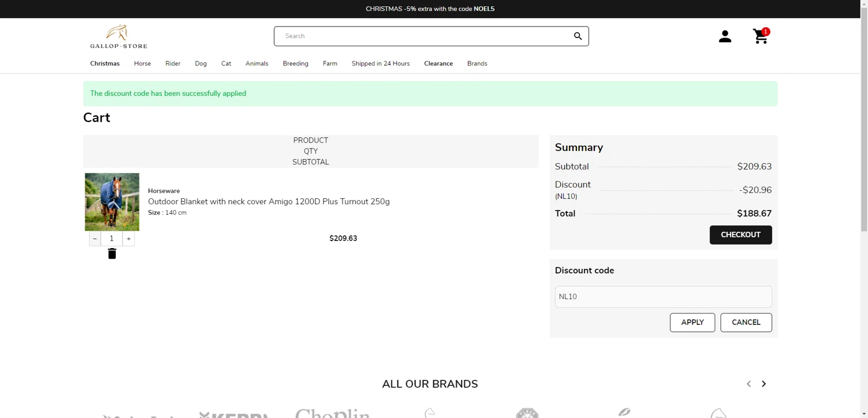Click the discount success message
The height and width of the screenshot is (418, 868).
430,94
